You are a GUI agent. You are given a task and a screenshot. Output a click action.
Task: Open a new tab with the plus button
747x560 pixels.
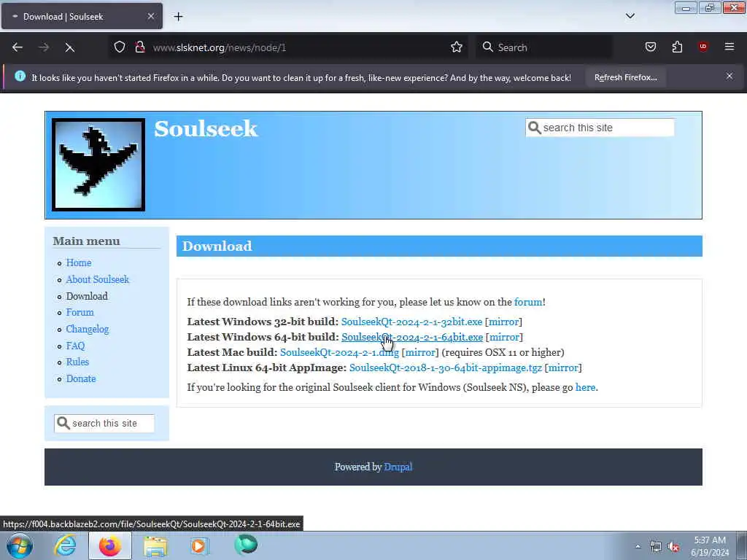178,17
